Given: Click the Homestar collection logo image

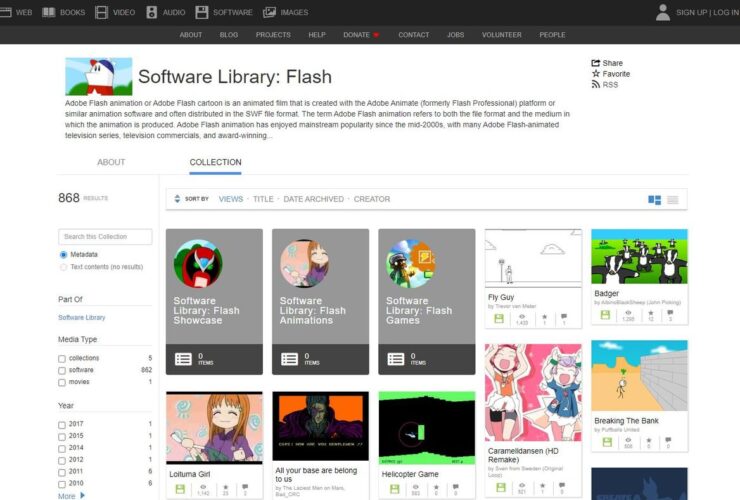Looking at the screenshot, I should click(99, 76).
